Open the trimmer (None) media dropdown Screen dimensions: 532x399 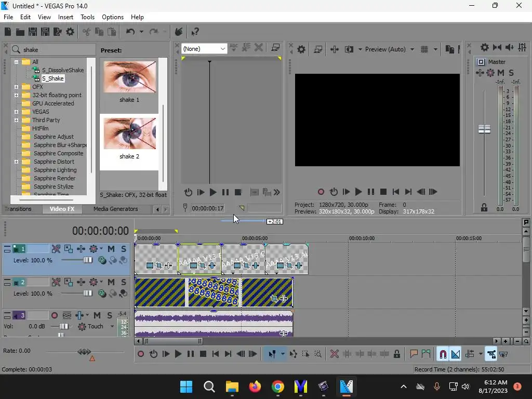204,49
